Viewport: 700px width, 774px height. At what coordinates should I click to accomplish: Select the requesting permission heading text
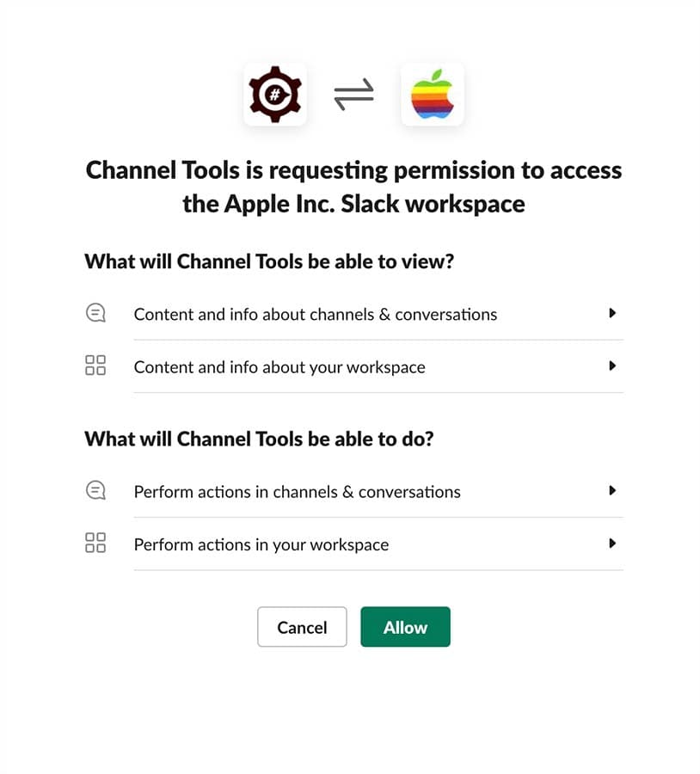point(353,187)
